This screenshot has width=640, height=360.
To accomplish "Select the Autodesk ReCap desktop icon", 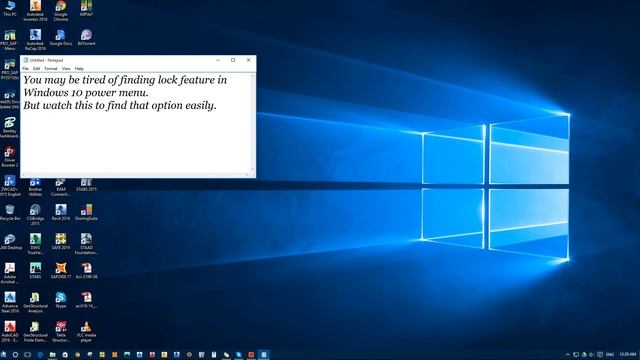I will pos(35,40).
